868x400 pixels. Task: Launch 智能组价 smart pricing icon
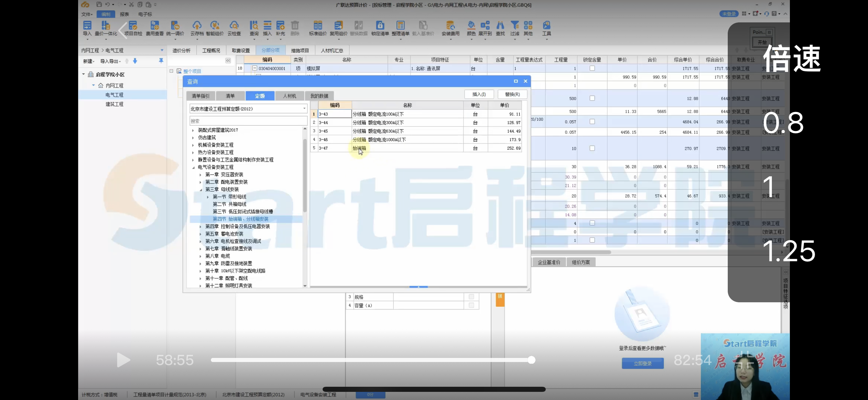[215, 28]
